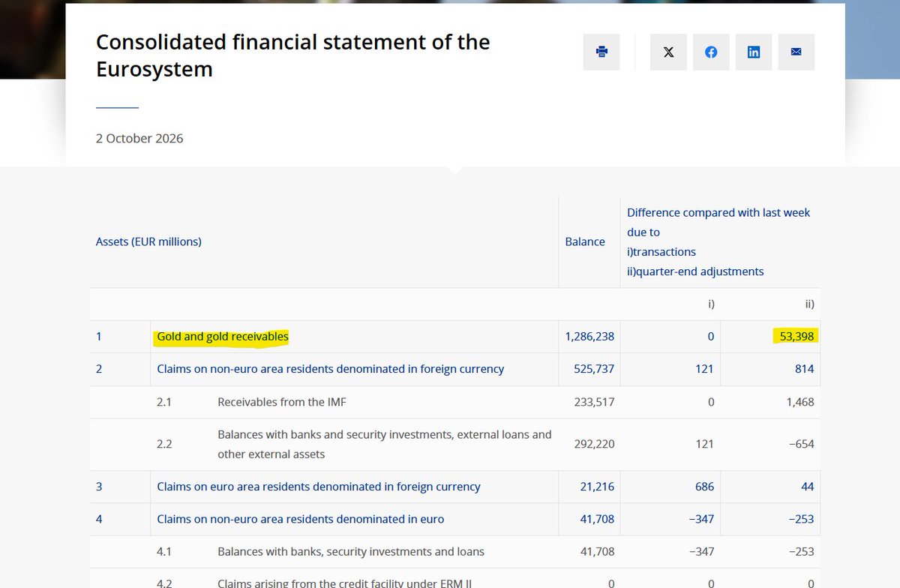Select the row number 4.1

(164, 552)
